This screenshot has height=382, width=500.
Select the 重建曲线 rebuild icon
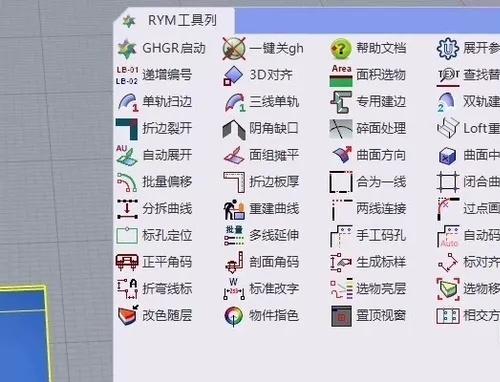(234, 209)
